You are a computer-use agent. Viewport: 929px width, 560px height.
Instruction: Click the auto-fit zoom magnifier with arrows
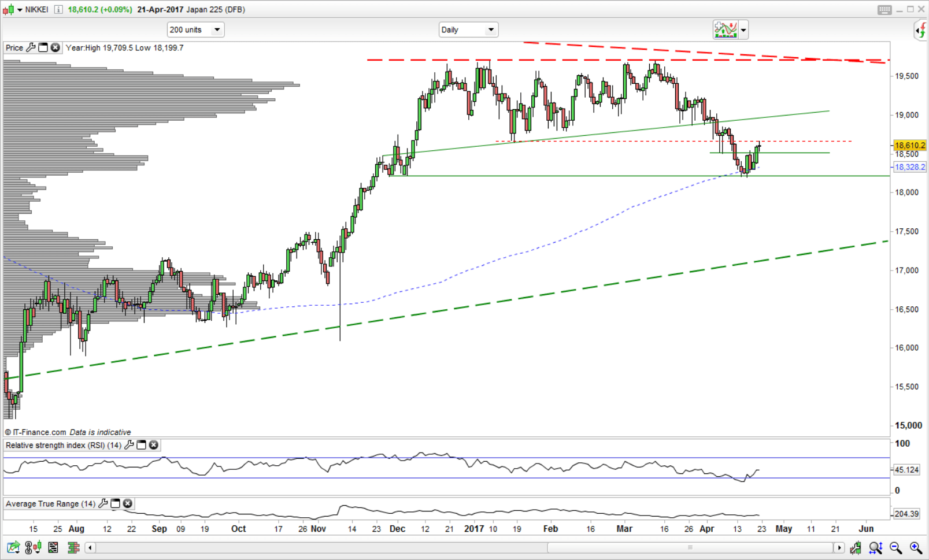(x=876, y=547)
